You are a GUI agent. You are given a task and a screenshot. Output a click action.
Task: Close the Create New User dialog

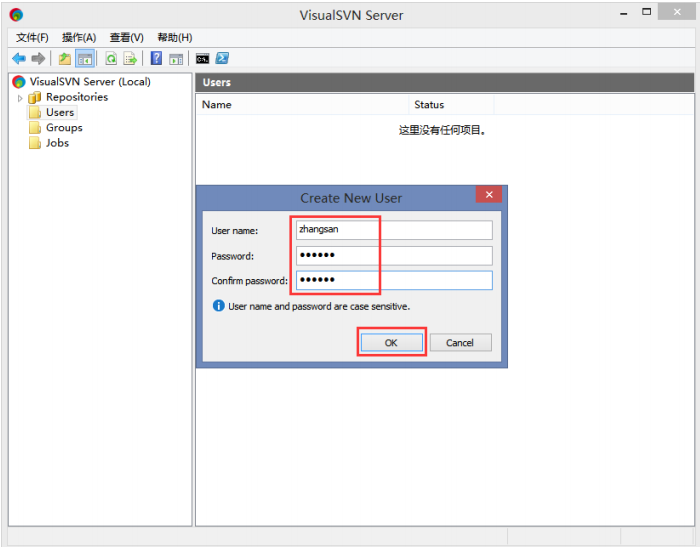(x=489, y=195)
